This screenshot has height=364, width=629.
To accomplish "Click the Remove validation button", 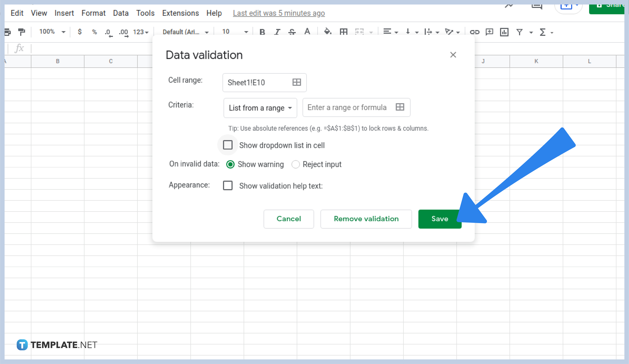I will point(366,219).
